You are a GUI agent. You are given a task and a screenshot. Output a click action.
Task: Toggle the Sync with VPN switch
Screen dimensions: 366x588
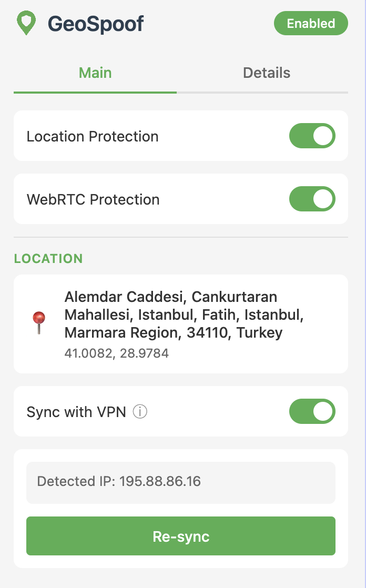pos(312,412)
